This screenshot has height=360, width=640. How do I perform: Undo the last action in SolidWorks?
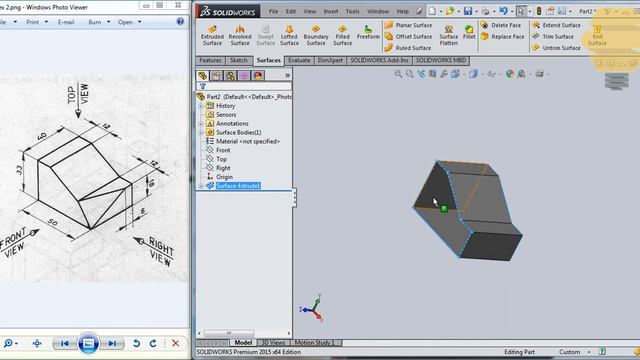click(x=504, y=11)
